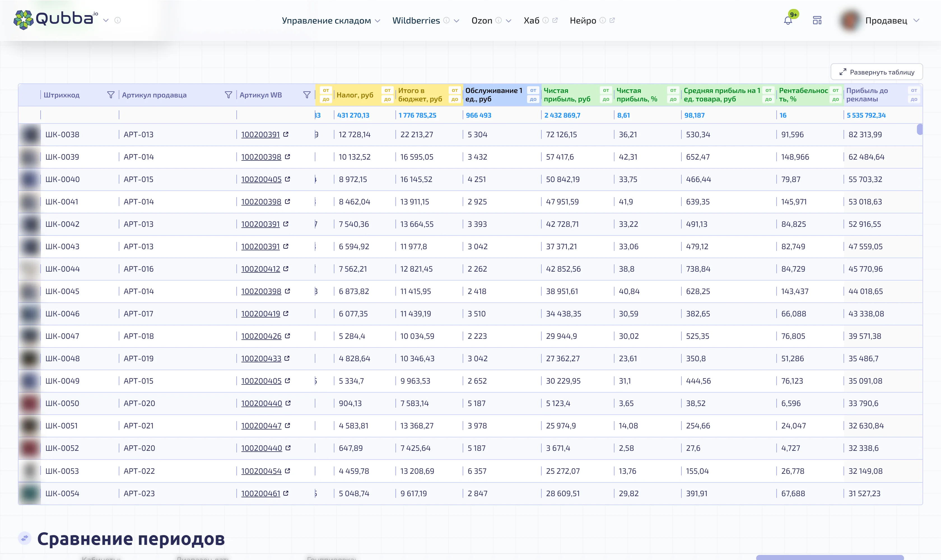Open external link icon next to Нейро

coord(612,20)
